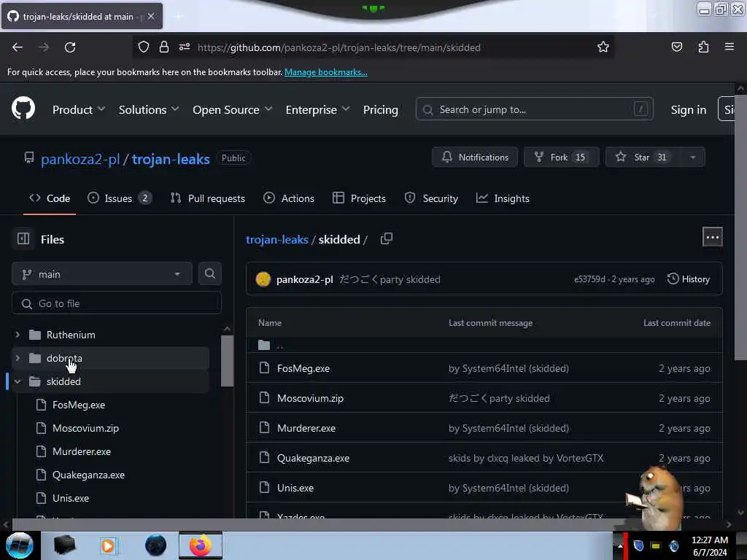Close the trojan-leaks browser tab
Screen dimensions: 747x560
[151, 16]
